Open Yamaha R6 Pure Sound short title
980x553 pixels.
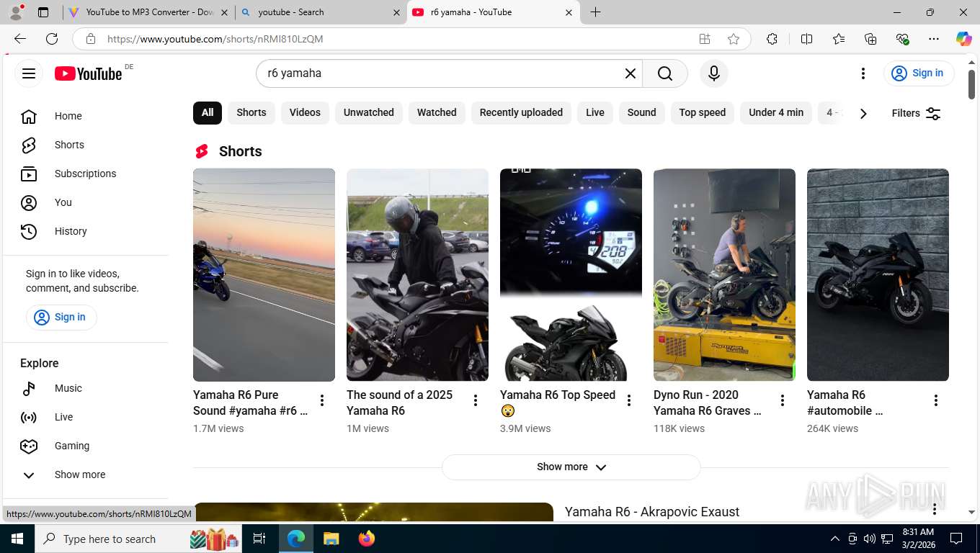pos(251,403)
